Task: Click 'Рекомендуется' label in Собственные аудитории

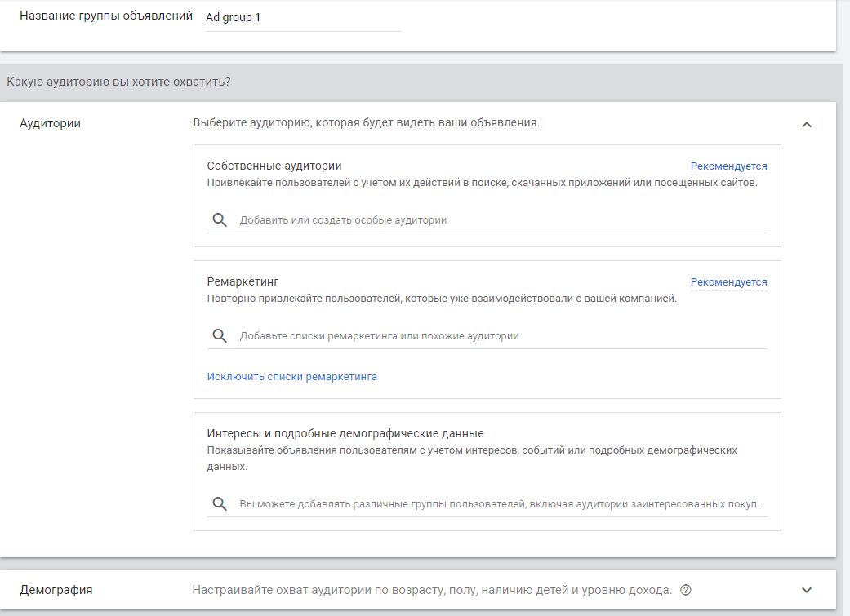Action: click(x=728, y=166)
